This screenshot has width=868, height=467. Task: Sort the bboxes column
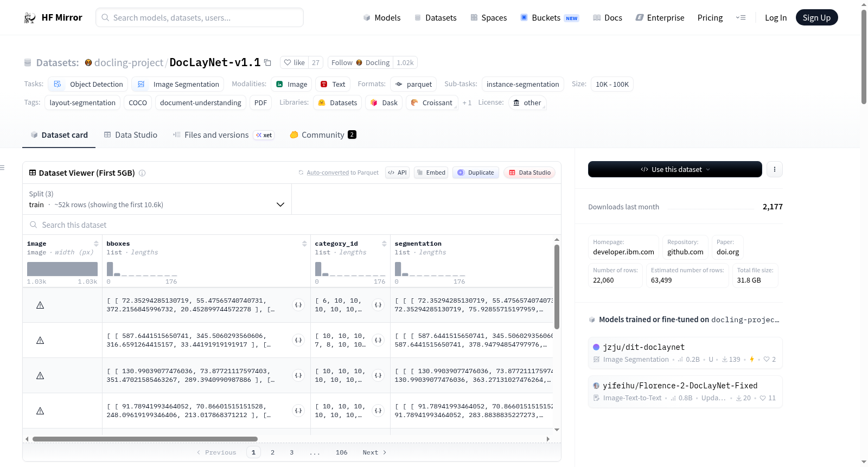coord(304,244)
